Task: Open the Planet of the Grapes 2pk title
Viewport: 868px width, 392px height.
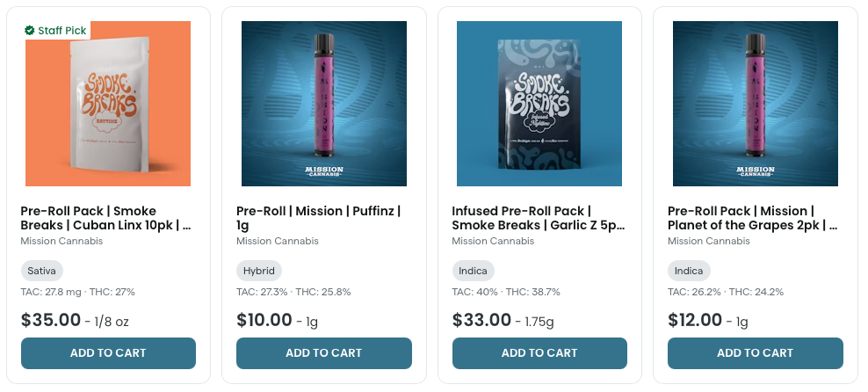Action: [752, 218]
